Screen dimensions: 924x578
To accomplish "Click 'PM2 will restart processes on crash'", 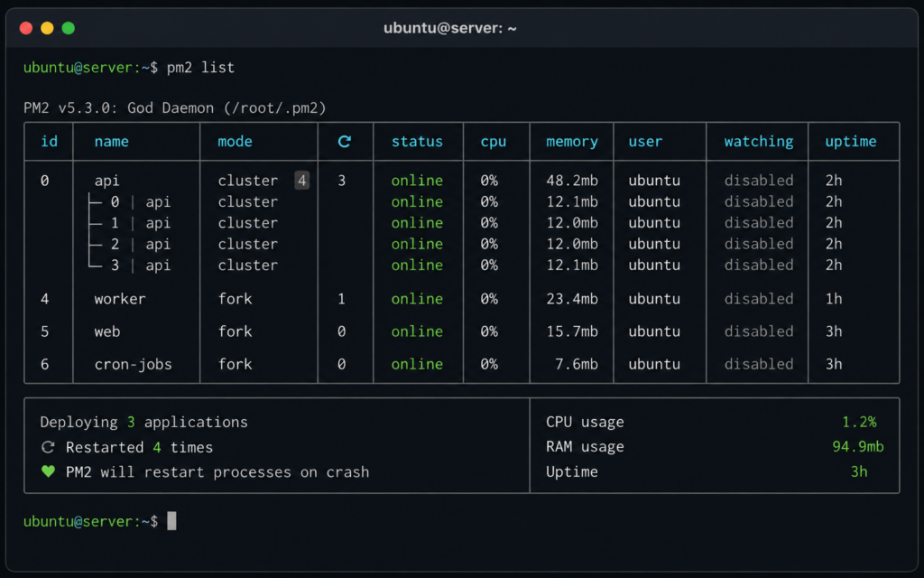I will click(217, 471).
